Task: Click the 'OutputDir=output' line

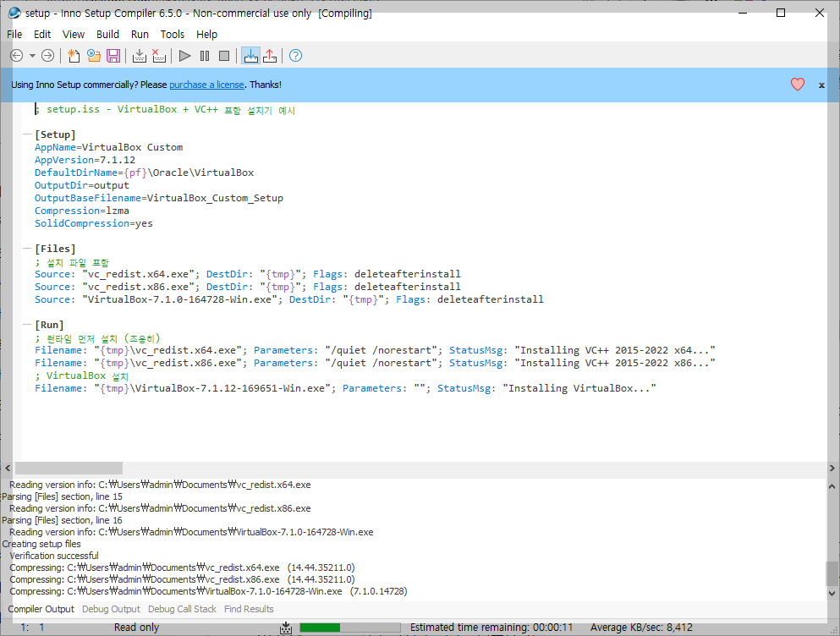Action: (82, 185)
